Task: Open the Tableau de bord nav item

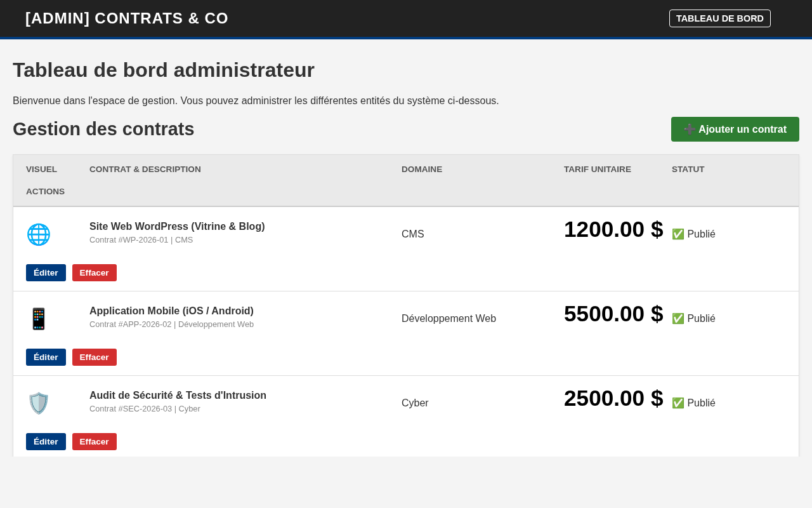Action: pos(720,18)
